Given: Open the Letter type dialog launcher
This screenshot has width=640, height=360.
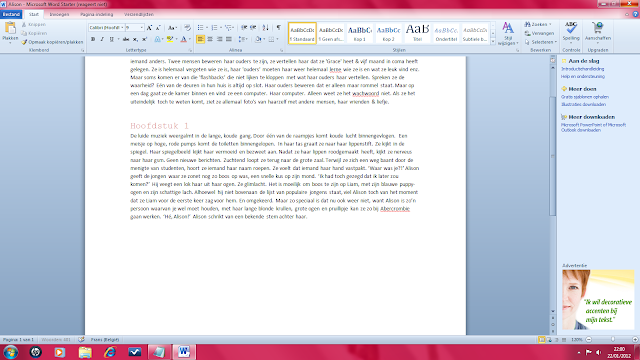Looking at the screenshot, I should pyautogui.click(x=190, y=50).
